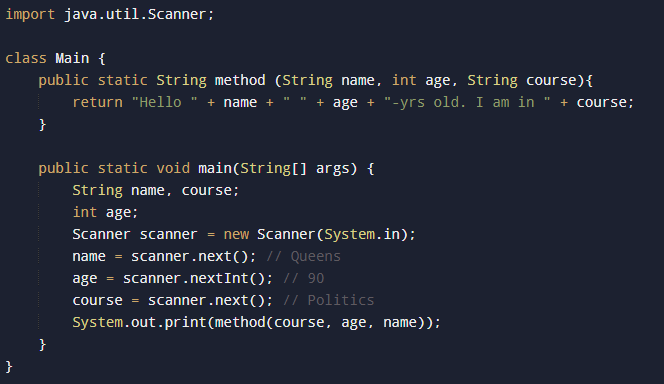Click the closing brace of the main method

click(x=42, y=344)
